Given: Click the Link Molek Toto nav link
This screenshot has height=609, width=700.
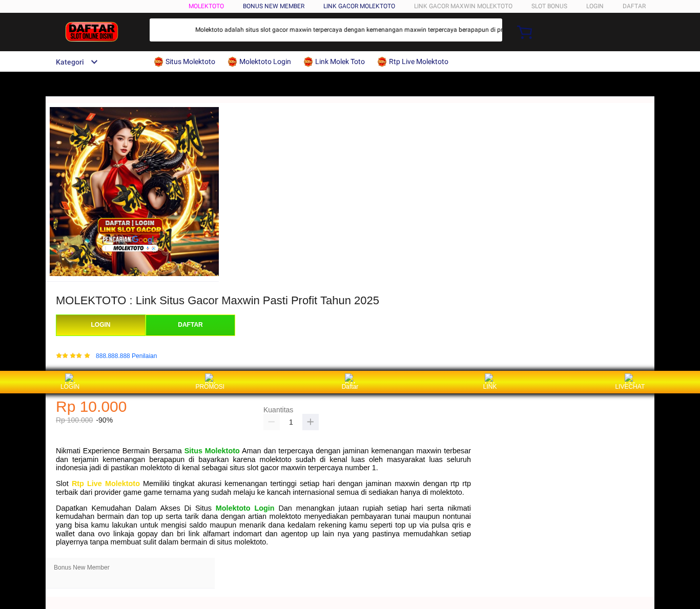Looking at the screenshot, I should [x=340, y=61].
